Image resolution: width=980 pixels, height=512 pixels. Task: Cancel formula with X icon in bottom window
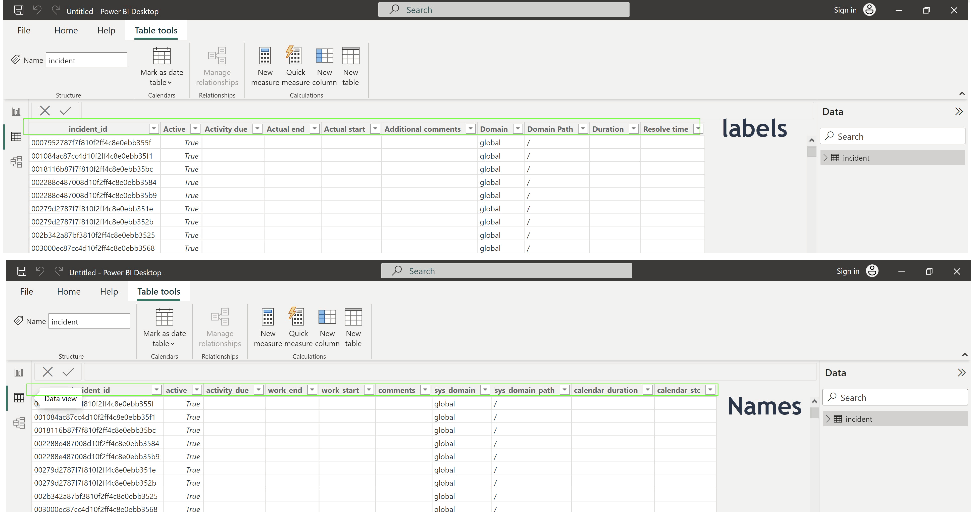click(x=47, y=372)
